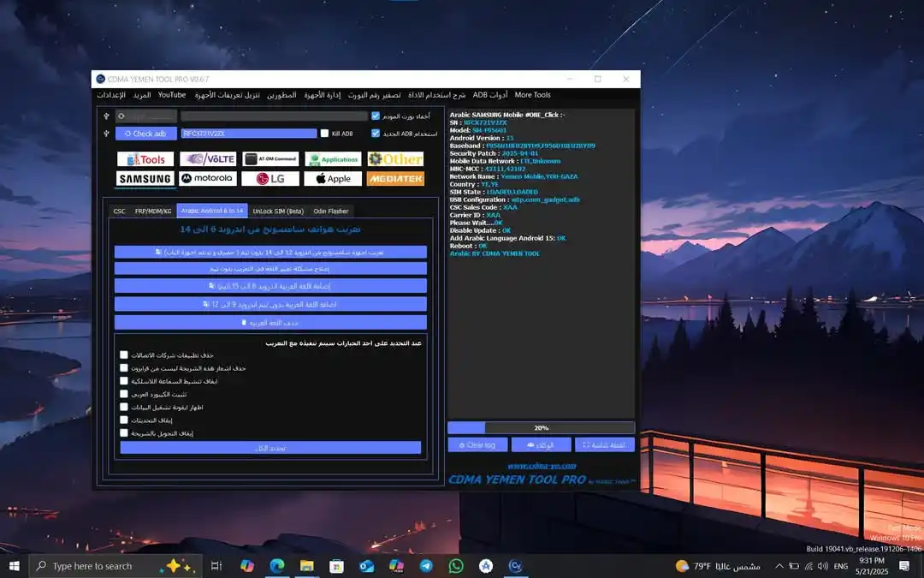Toggle the إخفاء بورت المودم checkbox
This screenshot has height=578, width=924.
pyautogui.click(x=376, y=116)
